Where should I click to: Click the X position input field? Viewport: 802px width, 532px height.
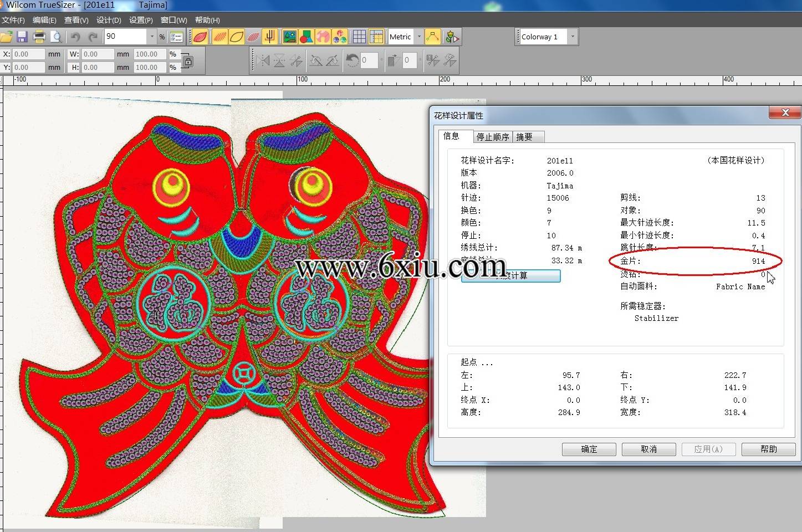[x=28, y=54]
